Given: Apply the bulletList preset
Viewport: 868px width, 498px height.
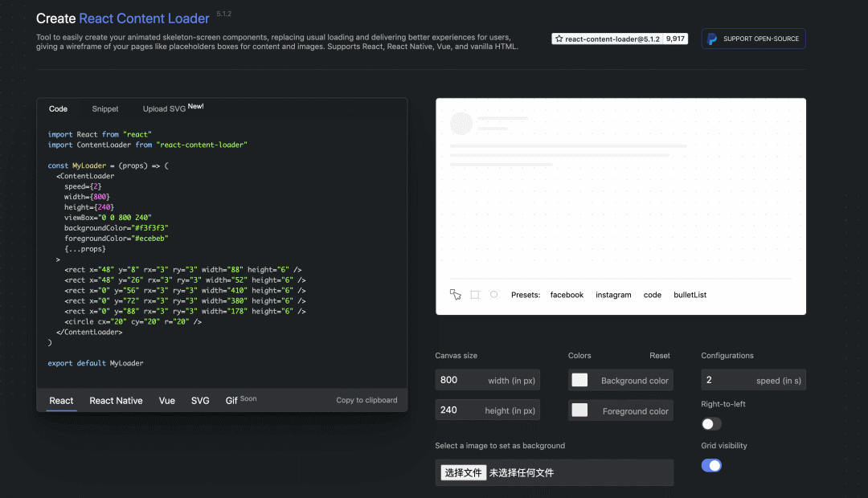Looking at the screenshot, I should [690, 295].
